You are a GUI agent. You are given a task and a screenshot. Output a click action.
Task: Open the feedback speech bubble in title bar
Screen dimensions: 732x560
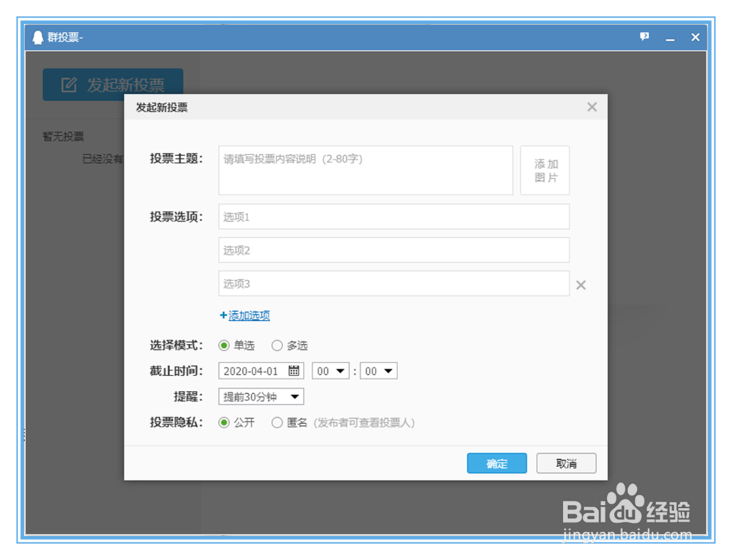pos(643,37)
